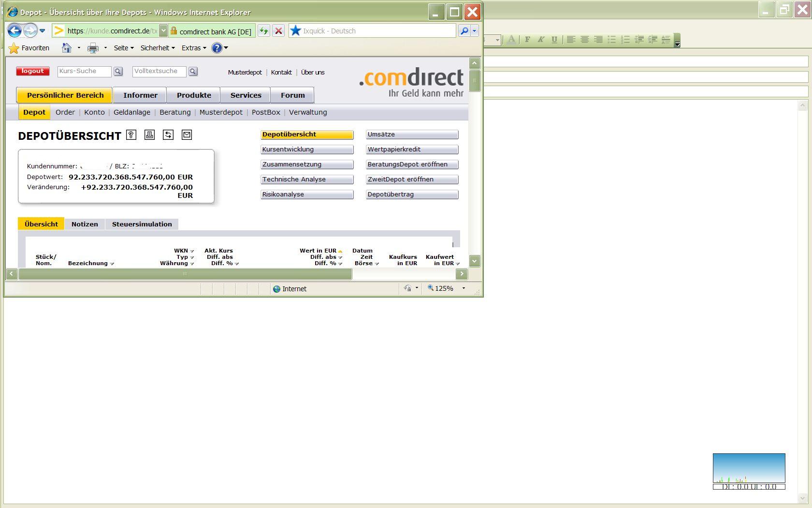Open the Sicherheit menu
This screenshot has height=508, width=812.
point(158,48)
